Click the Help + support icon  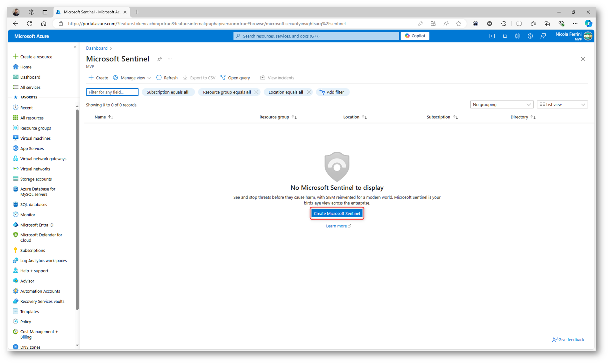(x=15, y=270)
